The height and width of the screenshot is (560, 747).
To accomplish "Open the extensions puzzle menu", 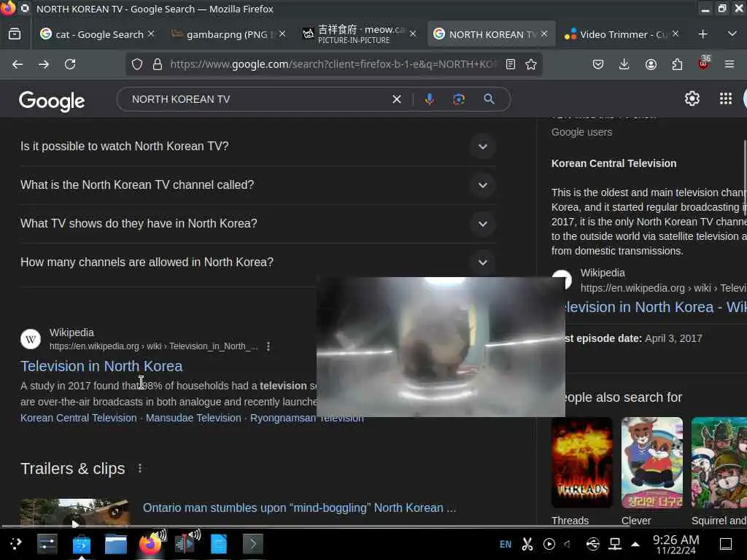I will coord(677,64).
